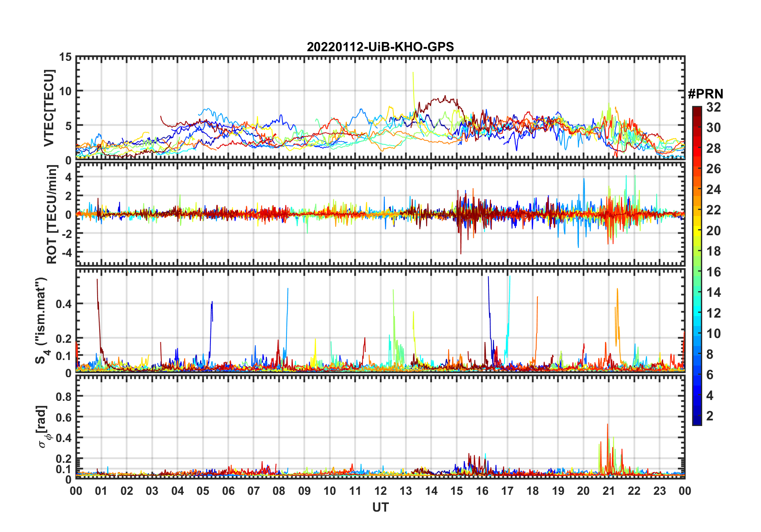Click the "ROT [TECU/min]" y-axis label
The image size is (761, 532).
click(x=52, y=214)
